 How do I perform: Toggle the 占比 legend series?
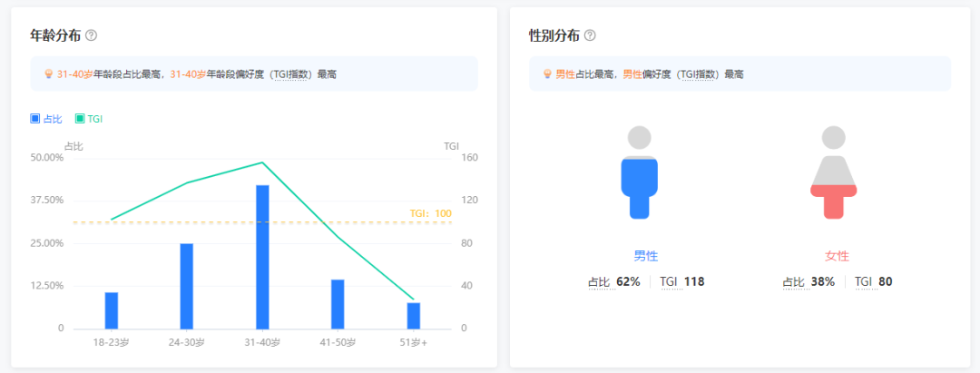(46, 119)
